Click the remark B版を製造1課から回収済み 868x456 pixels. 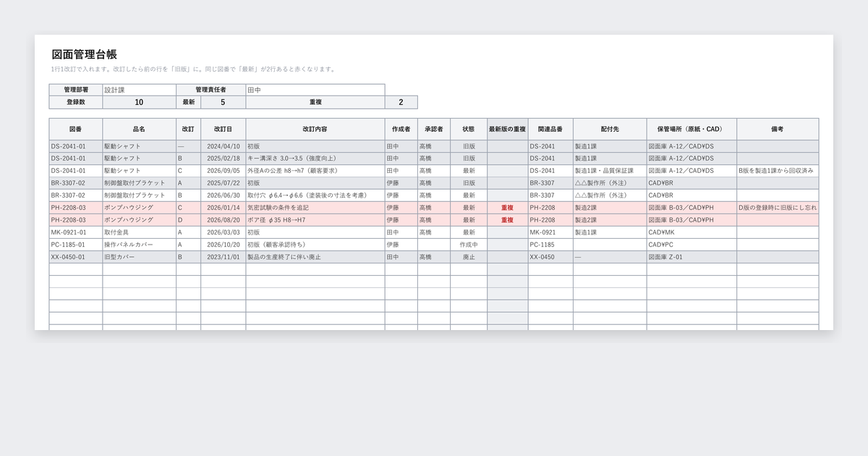(x=778, y=171)
